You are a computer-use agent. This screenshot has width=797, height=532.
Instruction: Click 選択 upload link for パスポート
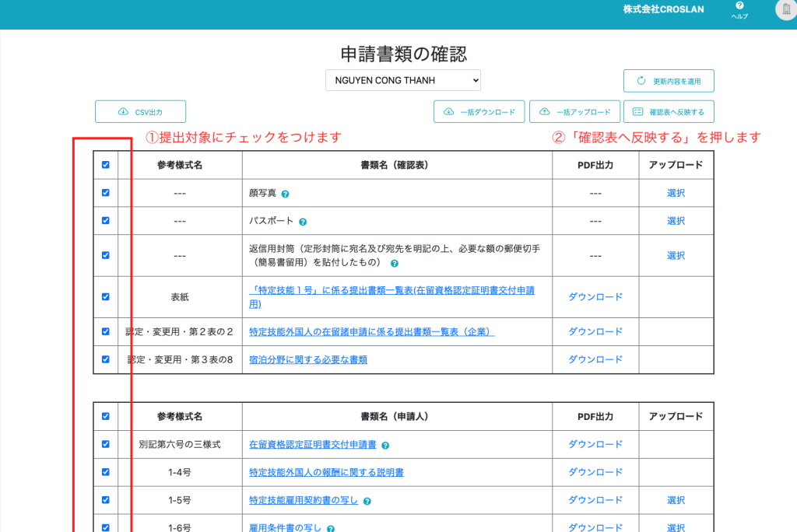tap(676, 221)
